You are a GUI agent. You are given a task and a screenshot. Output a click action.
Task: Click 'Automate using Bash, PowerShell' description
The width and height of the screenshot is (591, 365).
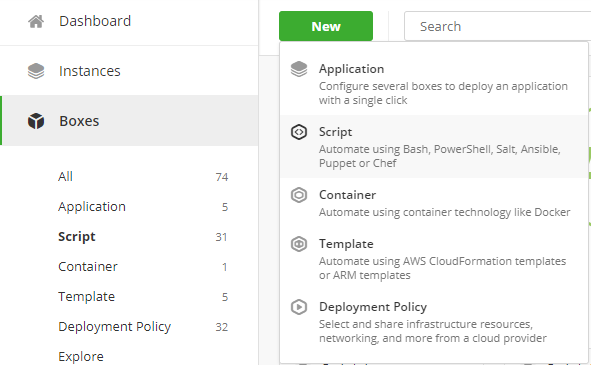coord(440,156)
